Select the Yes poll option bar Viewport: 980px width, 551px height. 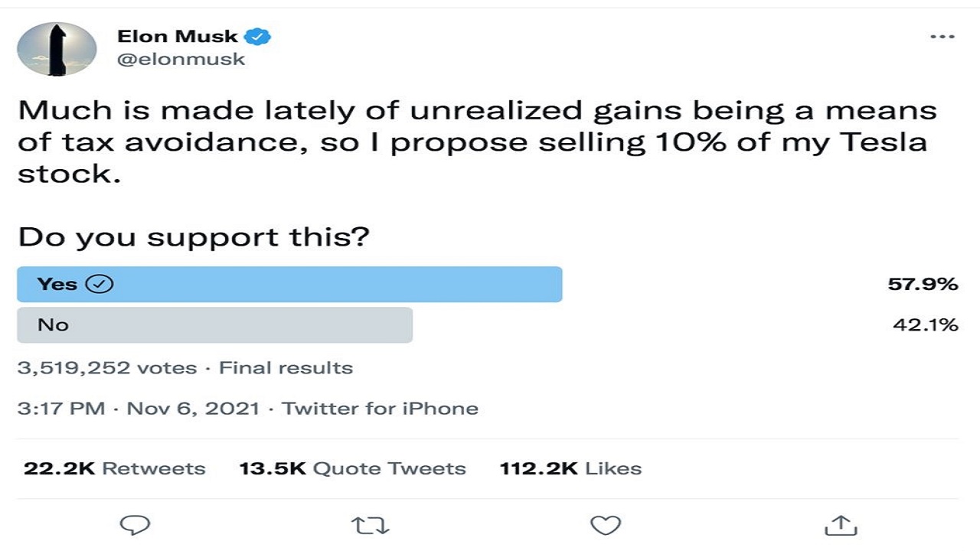289,284
